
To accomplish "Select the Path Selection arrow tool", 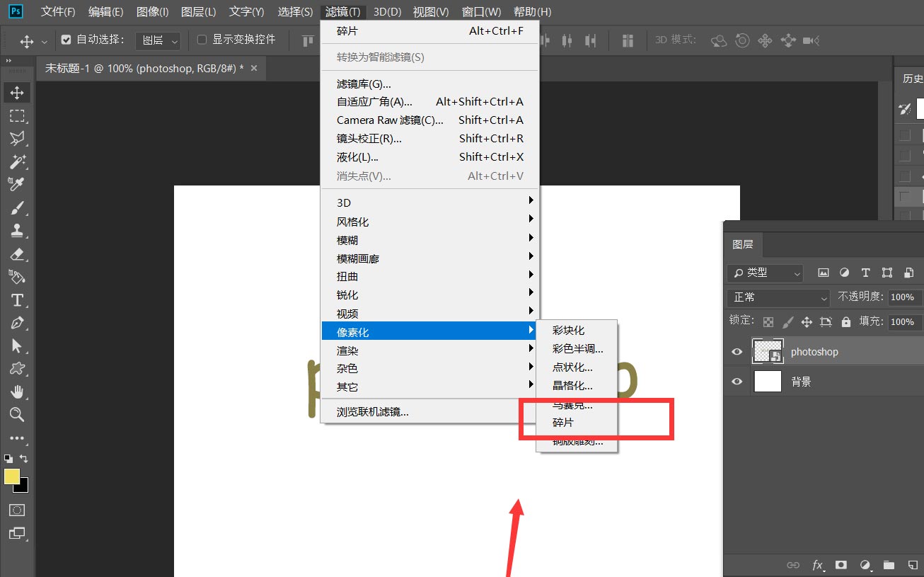I will (17, 345).
